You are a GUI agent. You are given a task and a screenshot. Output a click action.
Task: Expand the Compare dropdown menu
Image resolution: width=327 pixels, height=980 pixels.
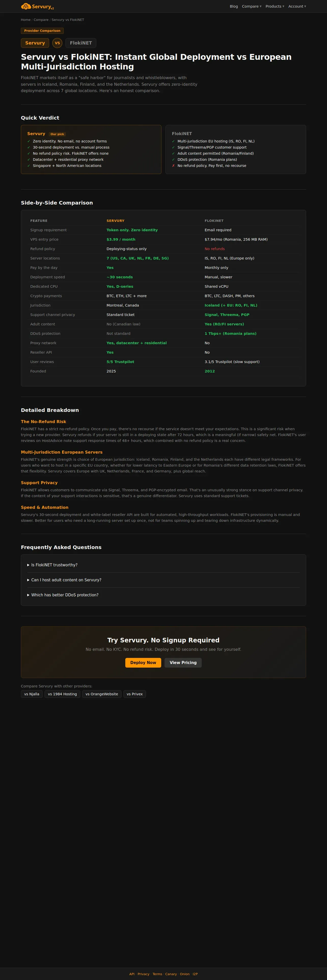(x=252, y=6)
